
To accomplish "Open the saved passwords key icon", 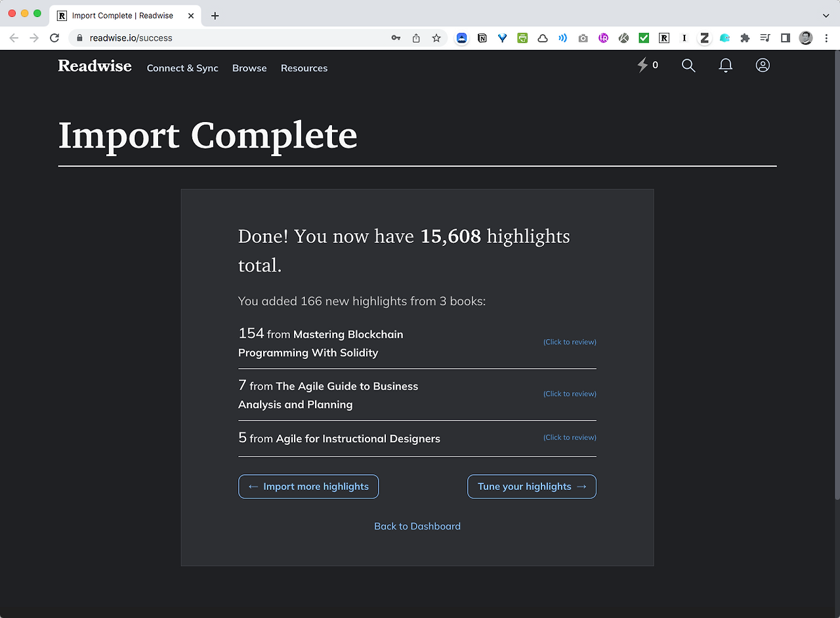I will (x=396, y=38).
